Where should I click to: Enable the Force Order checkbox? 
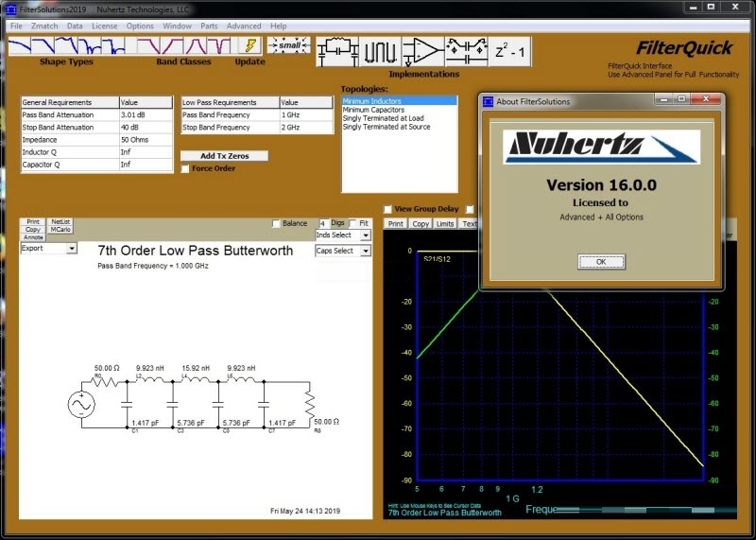[x=185, y=169]
